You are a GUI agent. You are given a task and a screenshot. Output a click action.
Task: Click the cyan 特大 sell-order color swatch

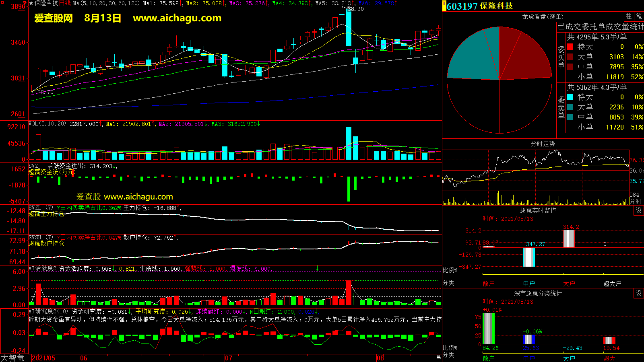(x=570, y=97)
